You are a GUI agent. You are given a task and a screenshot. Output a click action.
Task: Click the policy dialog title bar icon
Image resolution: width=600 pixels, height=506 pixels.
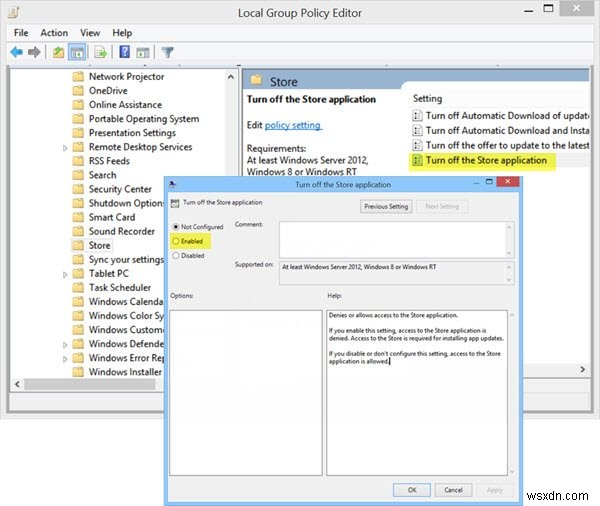click(173, 184)
